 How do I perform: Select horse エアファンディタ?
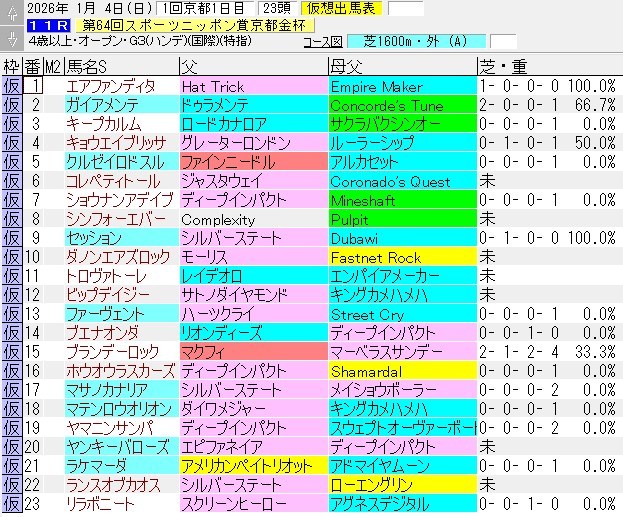coord(122,86)
